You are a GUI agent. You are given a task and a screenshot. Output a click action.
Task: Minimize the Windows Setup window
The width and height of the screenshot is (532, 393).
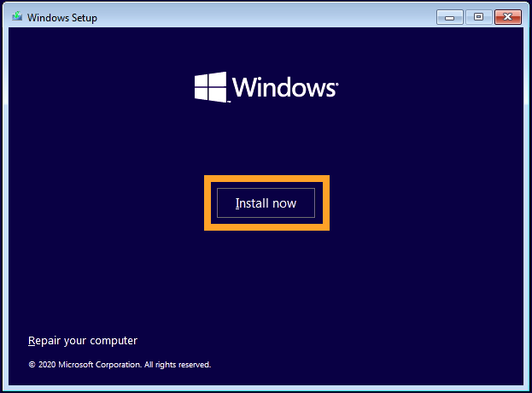449,16
